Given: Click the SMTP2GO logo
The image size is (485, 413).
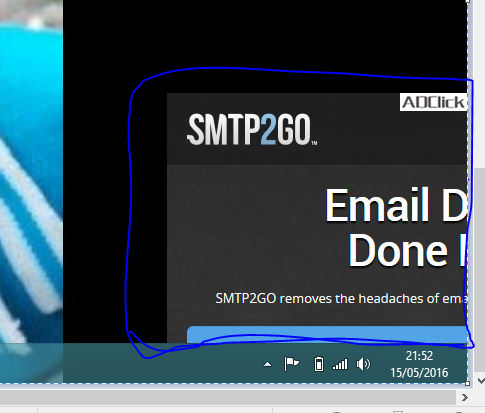Looking at the screenshot, I should coord(252,130).
